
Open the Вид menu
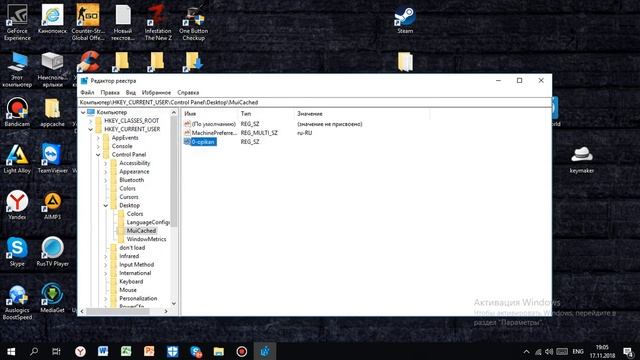[x=131, y=93]
